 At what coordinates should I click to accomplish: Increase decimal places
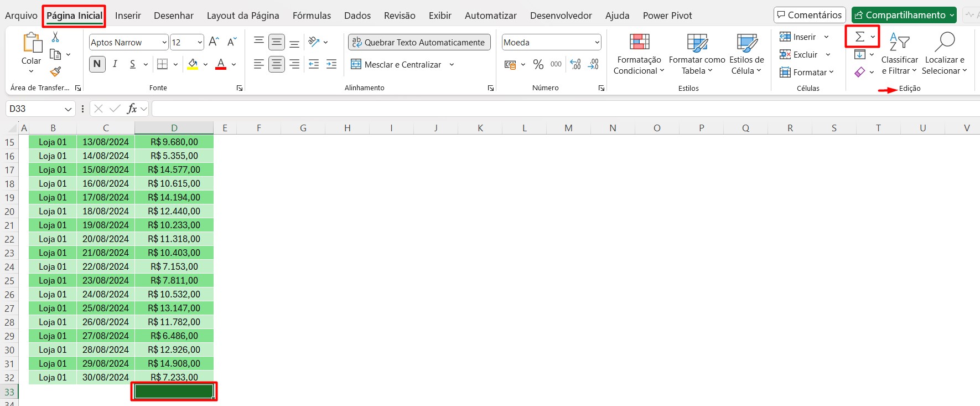[575, 64]
